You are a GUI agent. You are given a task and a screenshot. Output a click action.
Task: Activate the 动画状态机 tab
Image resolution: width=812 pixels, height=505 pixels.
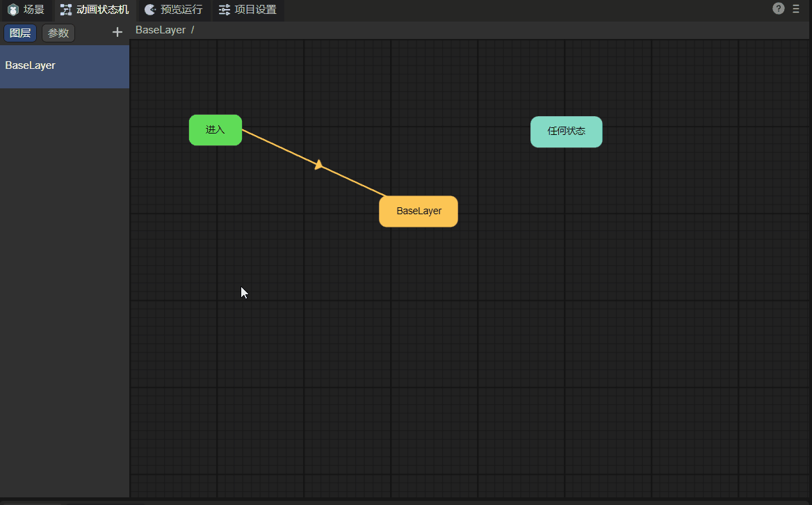point(102,10)
